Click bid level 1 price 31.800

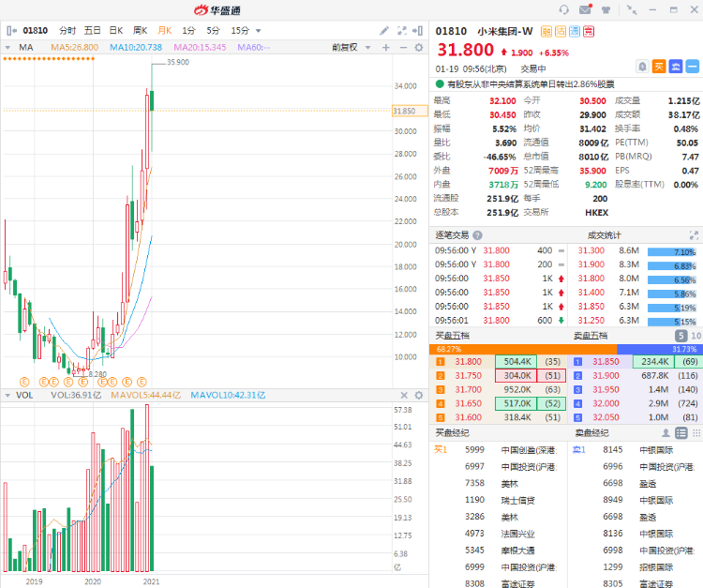pos(468,361)
